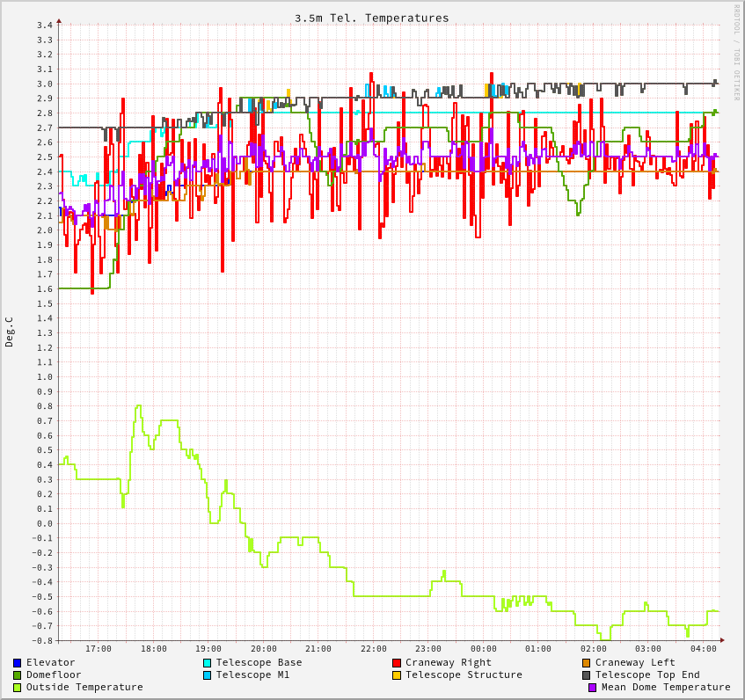Click the Telescope M1 legend swatch
The height and width of the screenshot is (700, 745).
click(207, 675)
